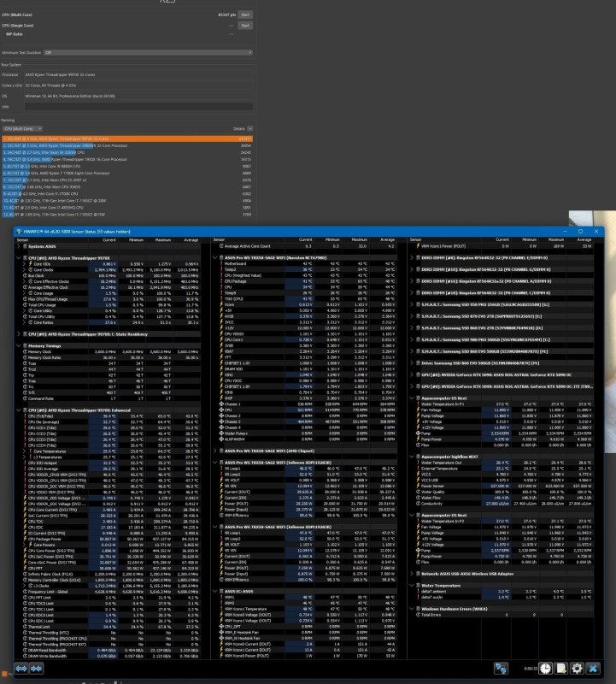Click the Thermal Throttling (HTC) row
Screen dimensions: 616x684
point(111,633)
